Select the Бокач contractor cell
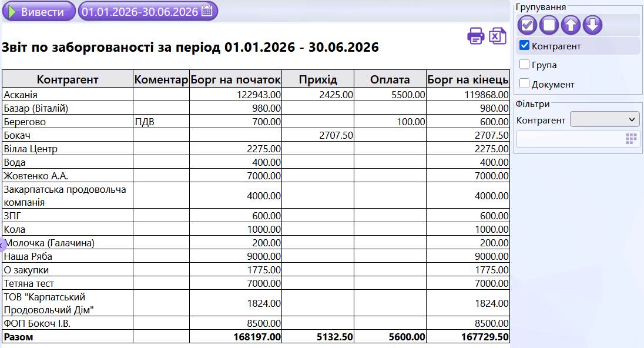The image size is (644, 348). click(68, 135)
